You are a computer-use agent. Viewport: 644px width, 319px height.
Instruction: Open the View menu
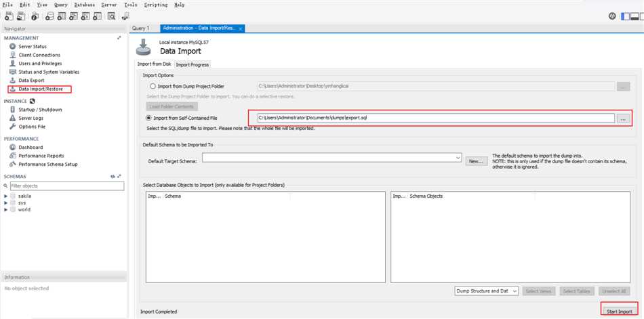tap(42, 5)
